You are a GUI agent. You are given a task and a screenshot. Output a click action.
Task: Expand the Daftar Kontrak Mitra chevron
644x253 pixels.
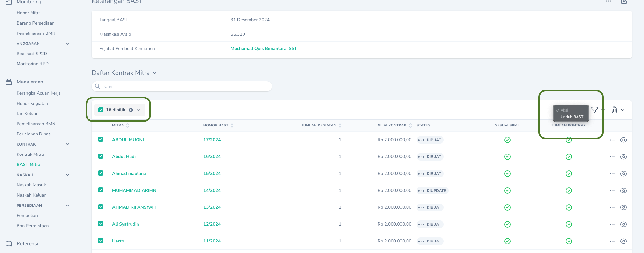click(x=155, y=73)
